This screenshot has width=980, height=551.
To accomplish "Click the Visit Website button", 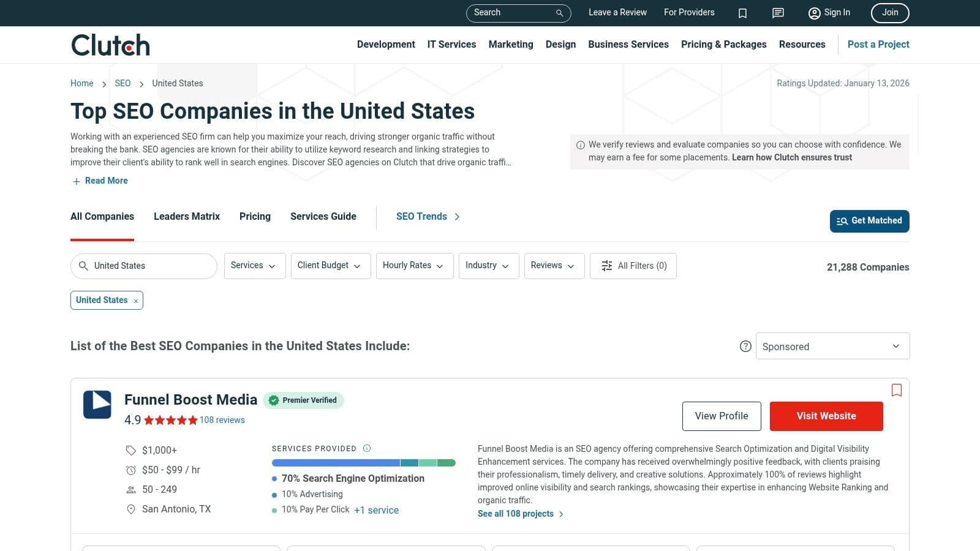I will (x=826, y=416).
